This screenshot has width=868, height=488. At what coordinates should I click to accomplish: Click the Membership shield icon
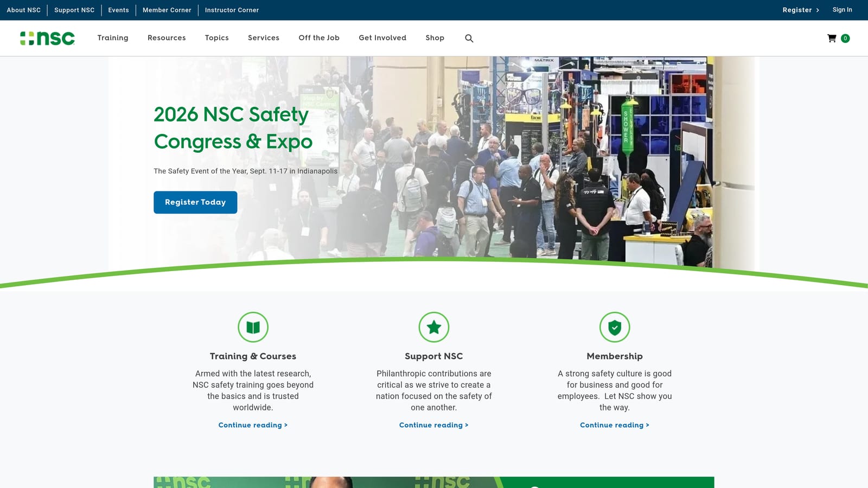point(615,327)
